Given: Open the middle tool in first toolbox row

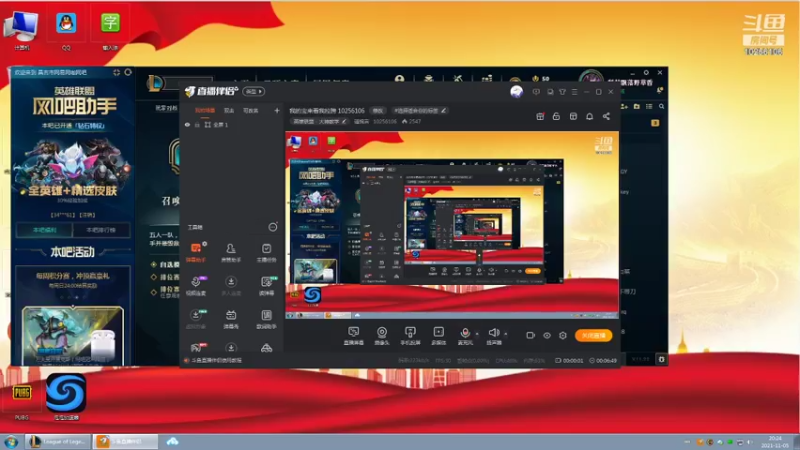Looking at the screenshot, I should pos(231,252).
